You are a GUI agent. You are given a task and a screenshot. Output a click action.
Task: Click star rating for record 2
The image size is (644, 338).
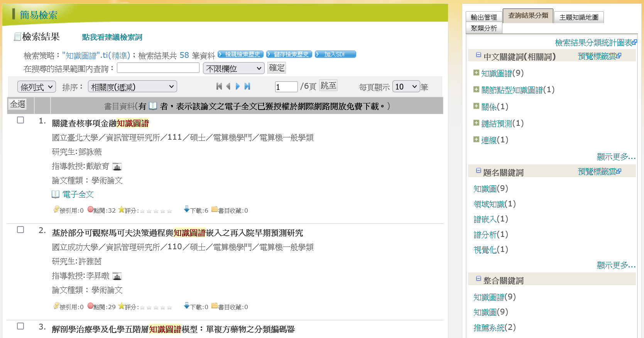(156, 307)
